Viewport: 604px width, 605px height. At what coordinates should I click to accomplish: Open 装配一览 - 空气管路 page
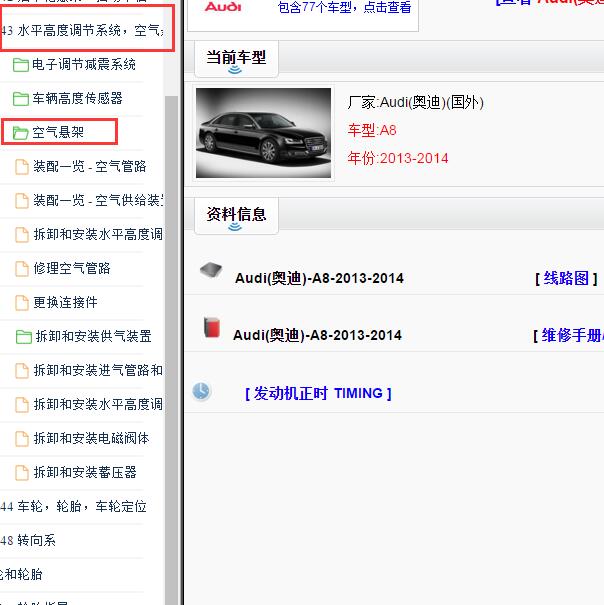point(90,166)
